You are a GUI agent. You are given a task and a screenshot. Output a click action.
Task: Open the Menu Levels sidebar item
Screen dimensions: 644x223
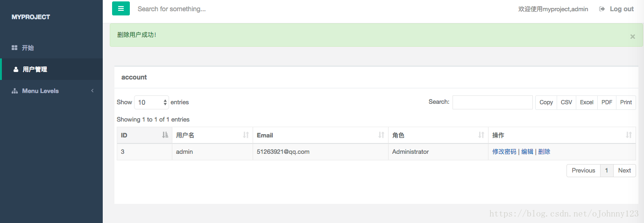coord(51,91)
